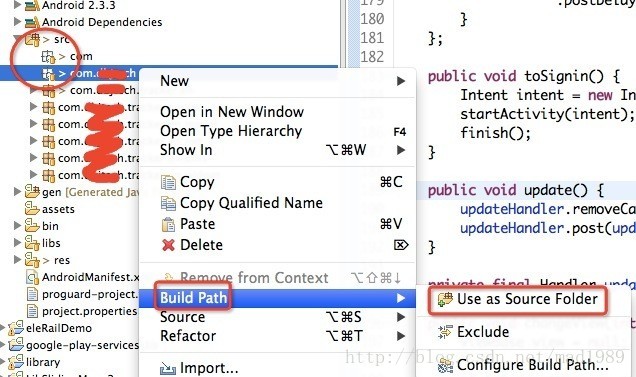Select Open Type Hierarchy
Image resolution: width=636 pixels, height=377 pixels.
pyautogui.click(x=277, y=131)
